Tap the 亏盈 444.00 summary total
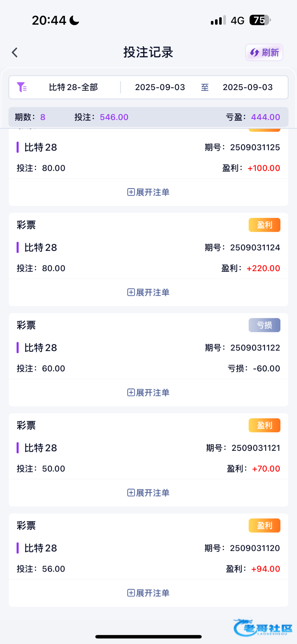 (265, 117)
